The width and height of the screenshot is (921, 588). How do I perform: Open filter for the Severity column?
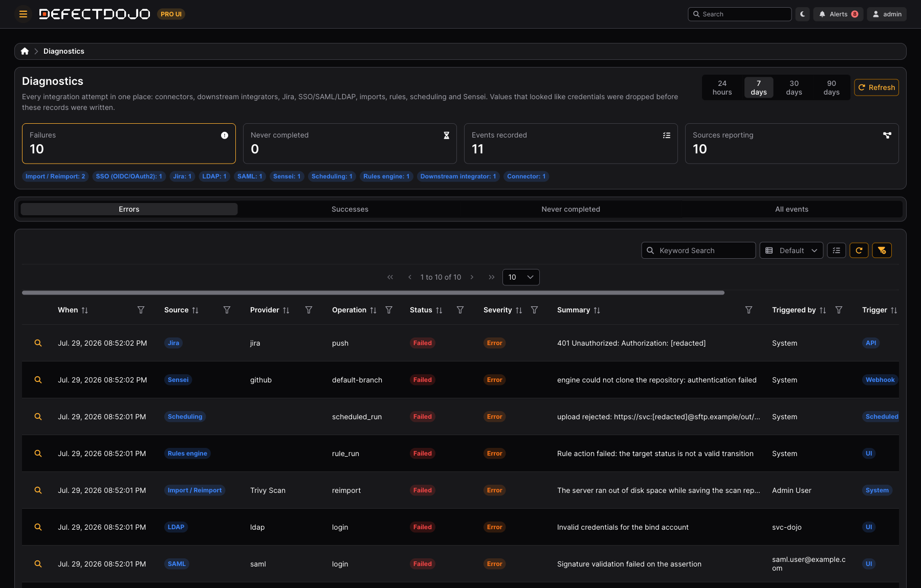(534, 310)
